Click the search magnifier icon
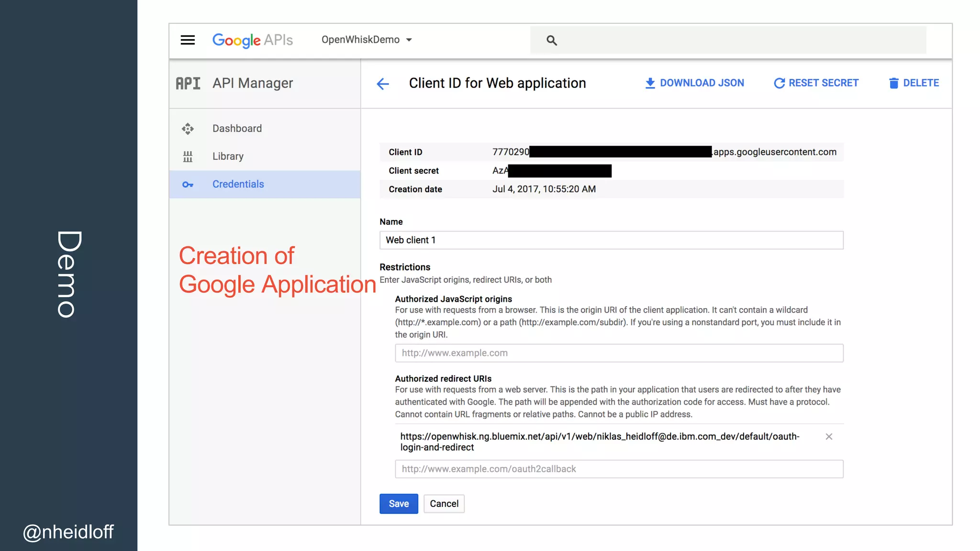Viewport: 980px width, 551px height. tap(552, 41)
